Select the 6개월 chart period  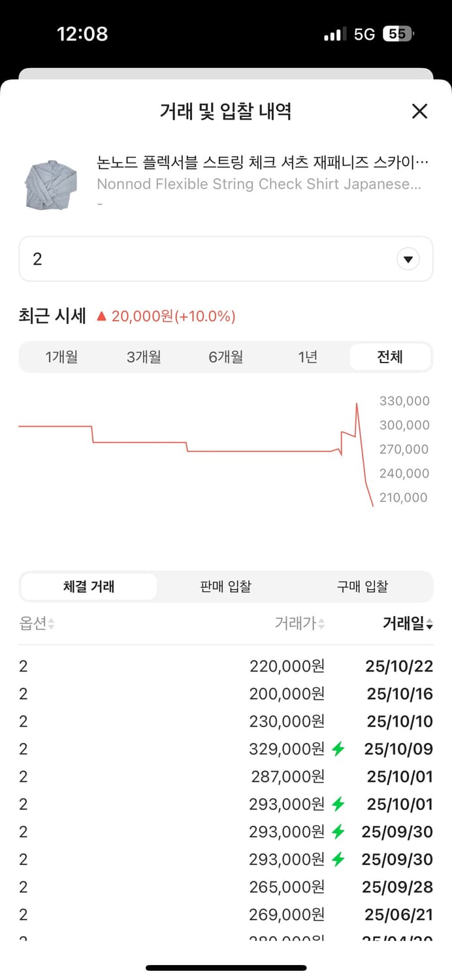225,357
